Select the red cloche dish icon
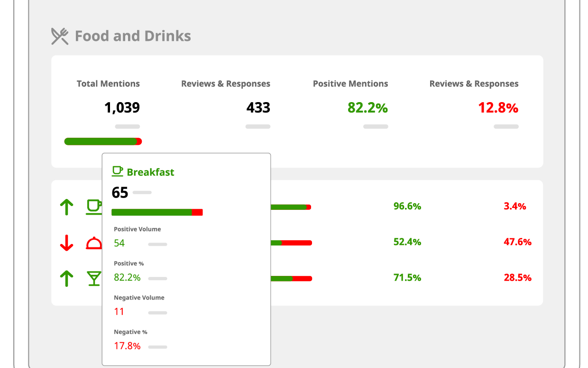Screen dimensions: 588x368 click(93, 243)
